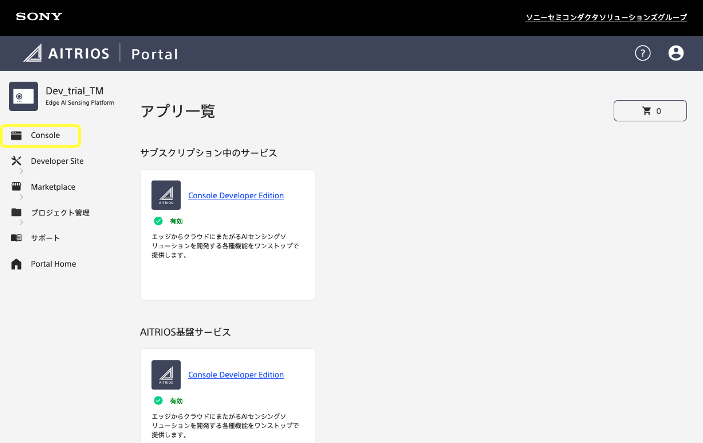703x443 pixels.
Task: Open Marketplace in the sidebar
Action: (53, 187)
